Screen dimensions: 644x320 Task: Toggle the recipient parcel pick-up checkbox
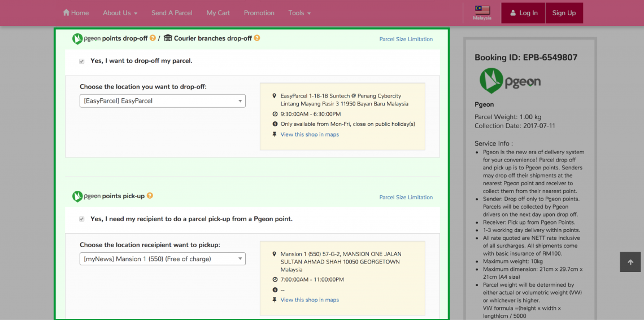82,219
